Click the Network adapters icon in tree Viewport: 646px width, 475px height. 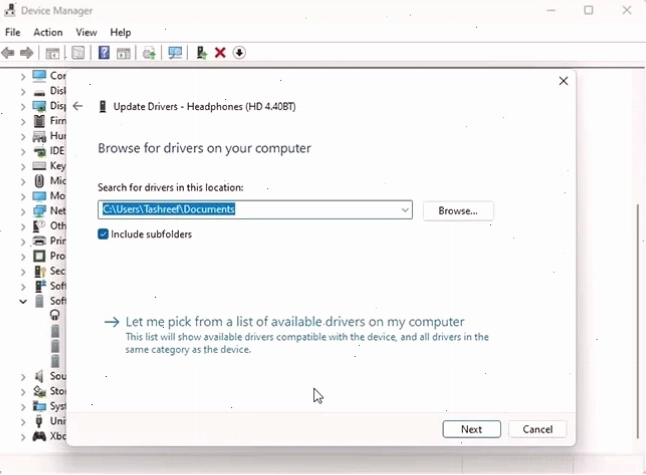click(x=39, y=211)
